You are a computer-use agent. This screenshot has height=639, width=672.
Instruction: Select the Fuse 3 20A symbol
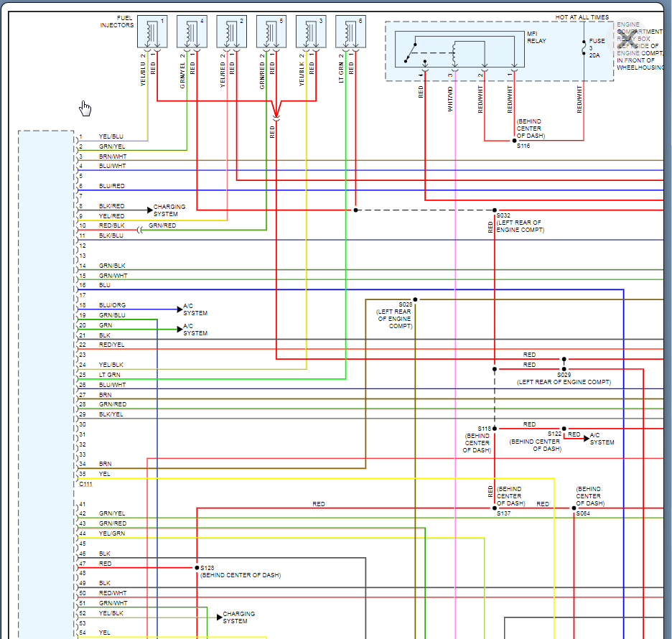click(584, 47)
